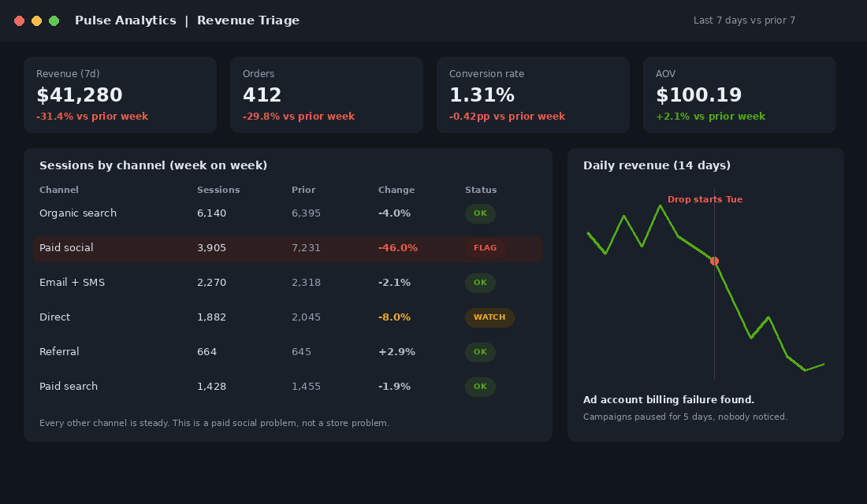
Task: Click the 'Drop starts Tue' annotation
Action: point(705,199)
